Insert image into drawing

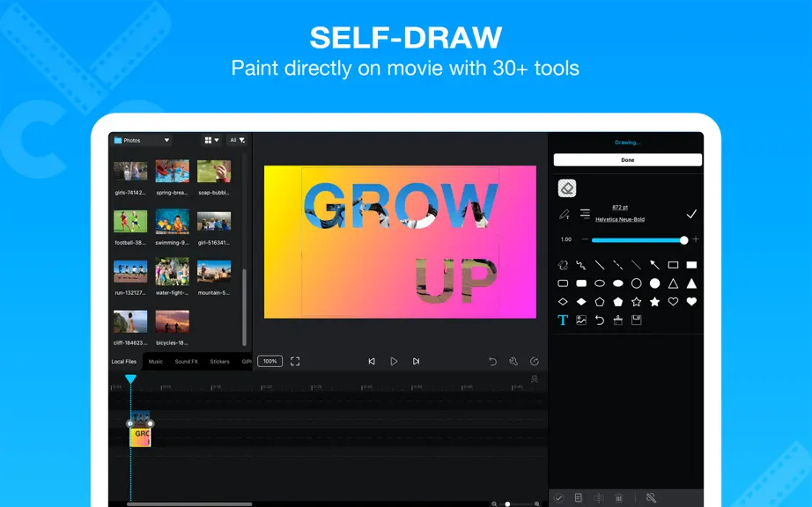coord(581,320)
